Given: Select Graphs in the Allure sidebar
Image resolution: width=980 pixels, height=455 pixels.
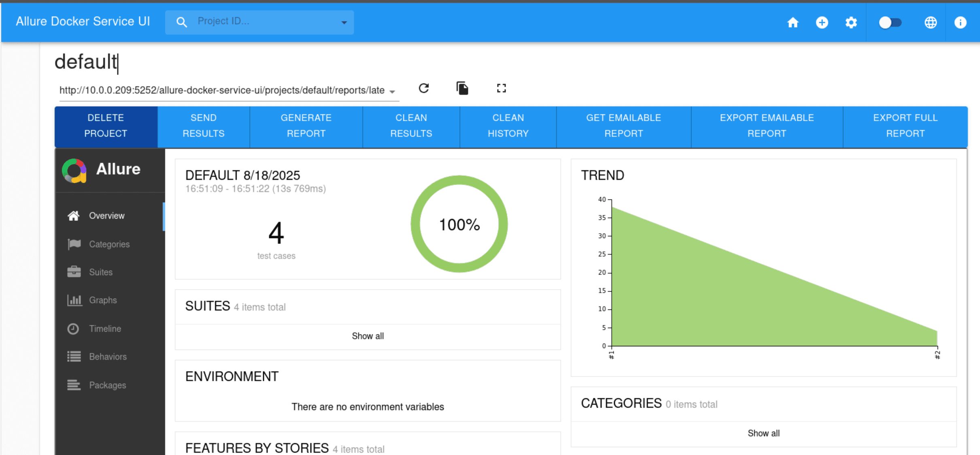Looking at the screenshot, I should (x=103, y=300).
